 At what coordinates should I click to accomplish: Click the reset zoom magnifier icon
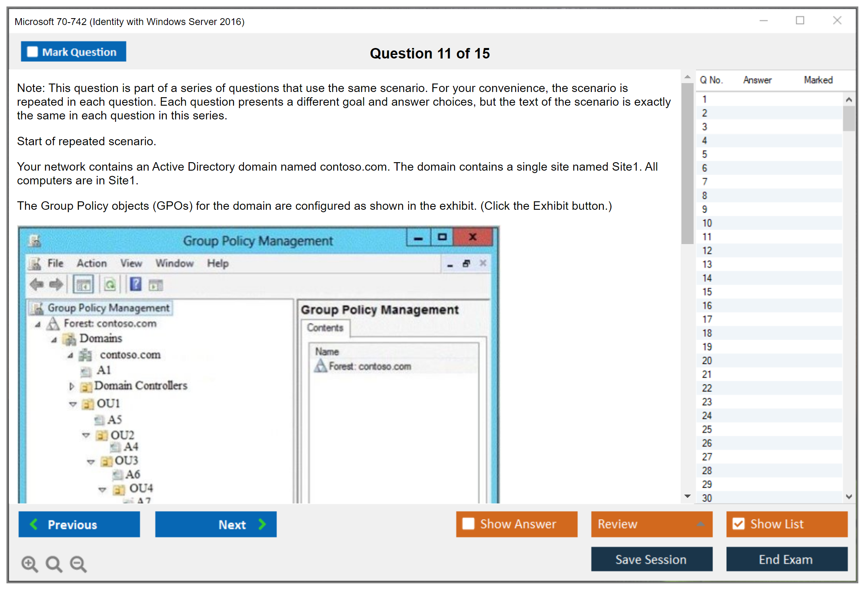(54, 564)
